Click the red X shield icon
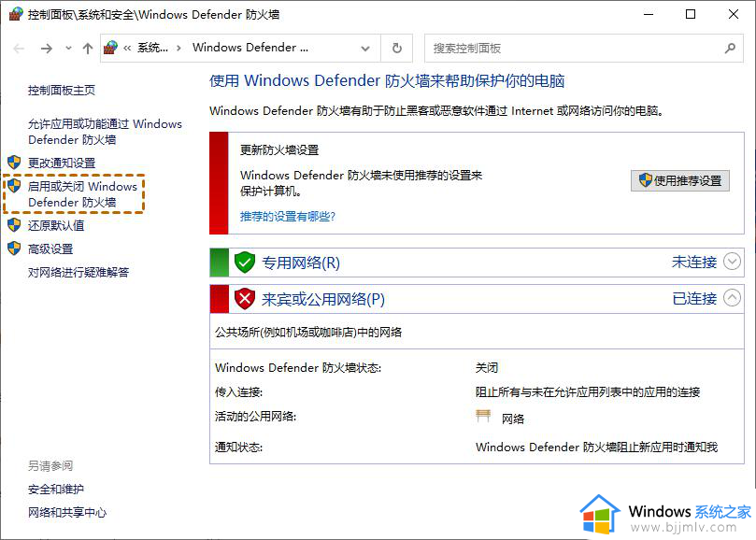Screen dimensions: 756x540 click(245, 299)
